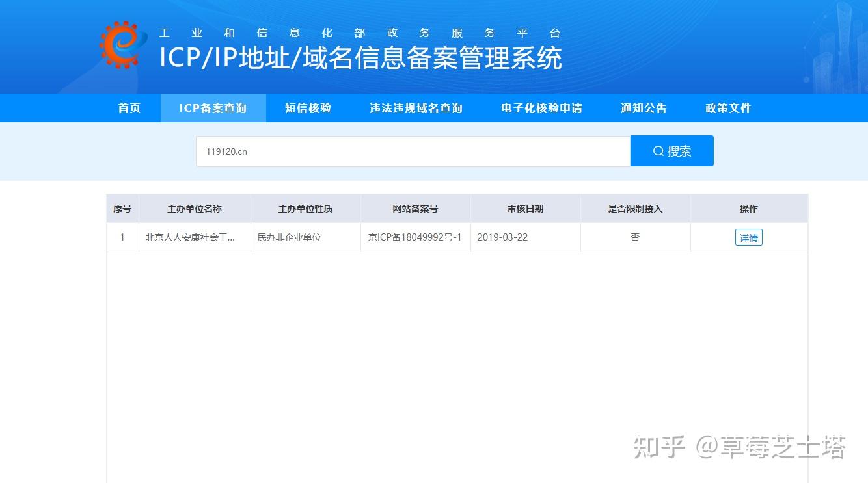868x483 pixels.
Task: Open the 通知公告 tab
Action: [x=644, y=108]
